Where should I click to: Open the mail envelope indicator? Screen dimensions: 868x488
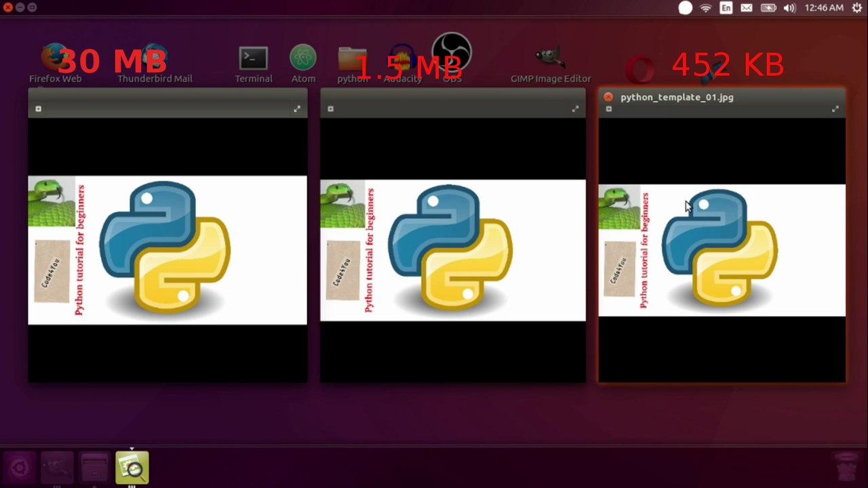(x=747, y=7)
